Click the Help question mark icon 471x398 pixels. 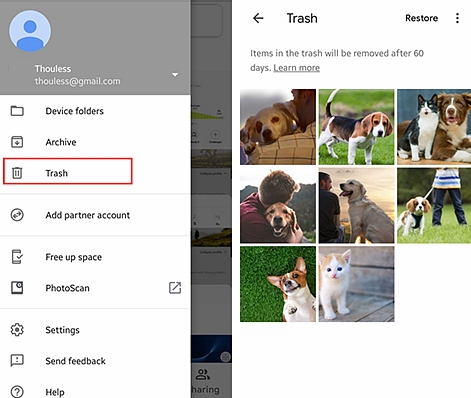pos(17,392)
